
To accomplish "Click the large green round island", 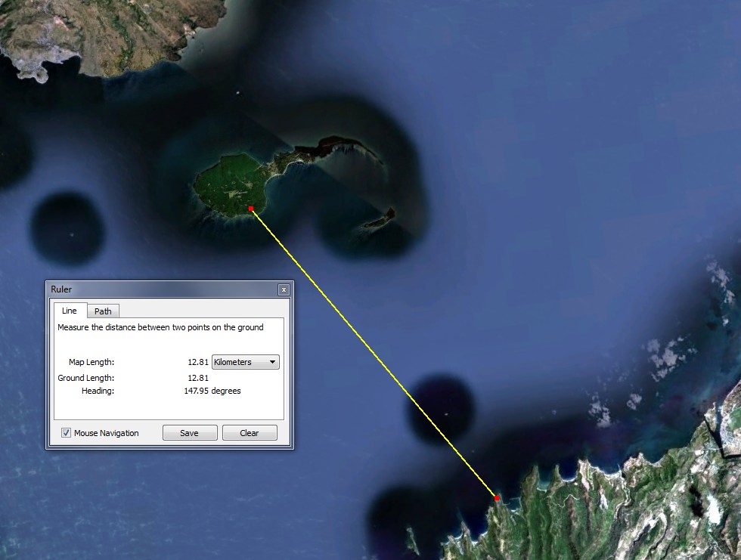I will tap(231, 185).
